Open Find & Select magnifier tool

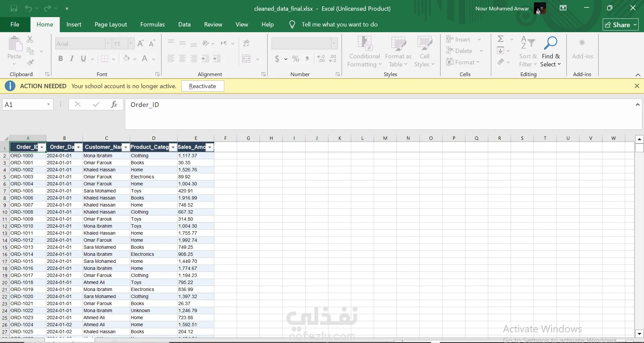551,51
